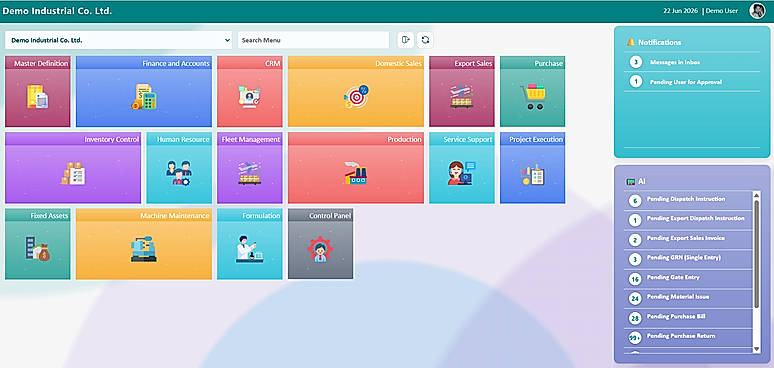Open Machine Maintenance machine icon
The image size is (774, 368).
coord(144,249)
